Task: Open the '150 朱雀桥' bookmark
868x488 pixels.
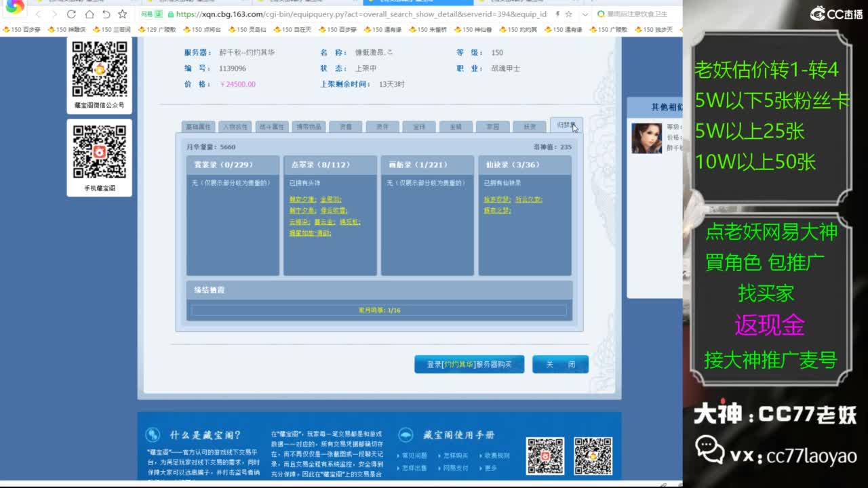Action: pos(427,30)
